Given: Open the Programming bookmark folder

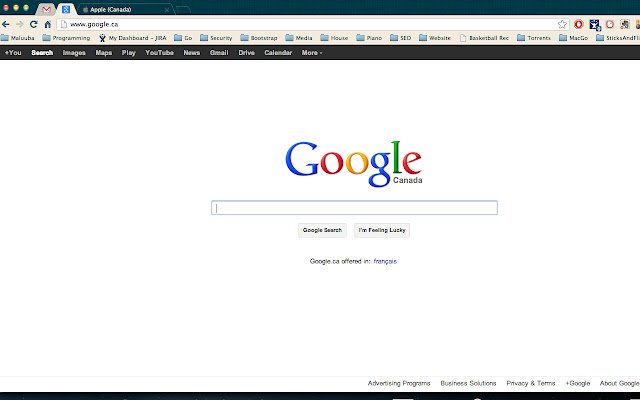Looking at the screenshot, I should coord(67,38).
